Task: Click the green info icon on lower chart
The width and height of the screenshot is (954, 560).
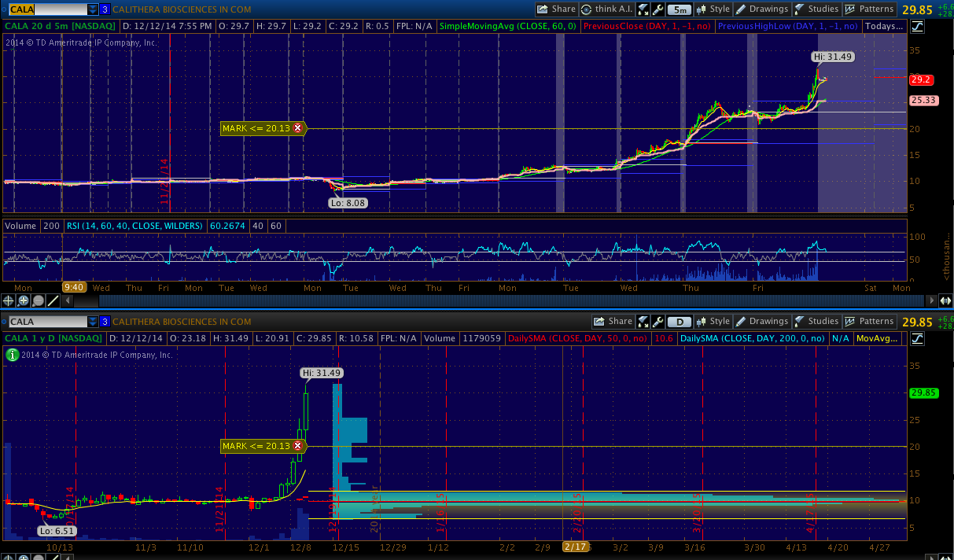Action: (x=12, y=355)
